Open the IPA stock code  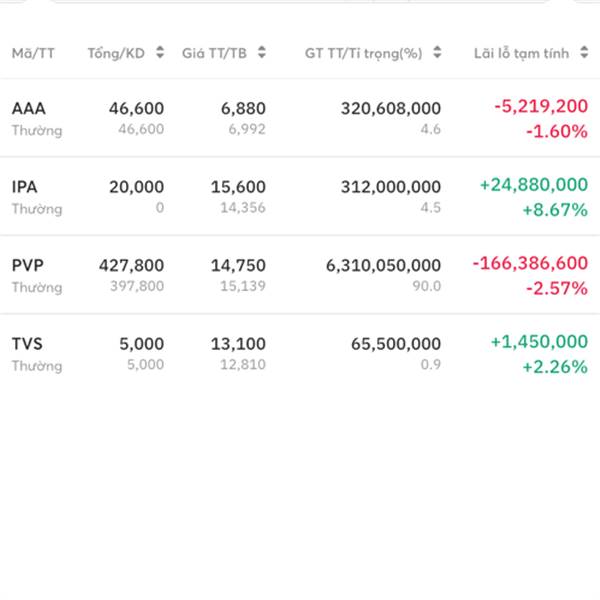25,186
